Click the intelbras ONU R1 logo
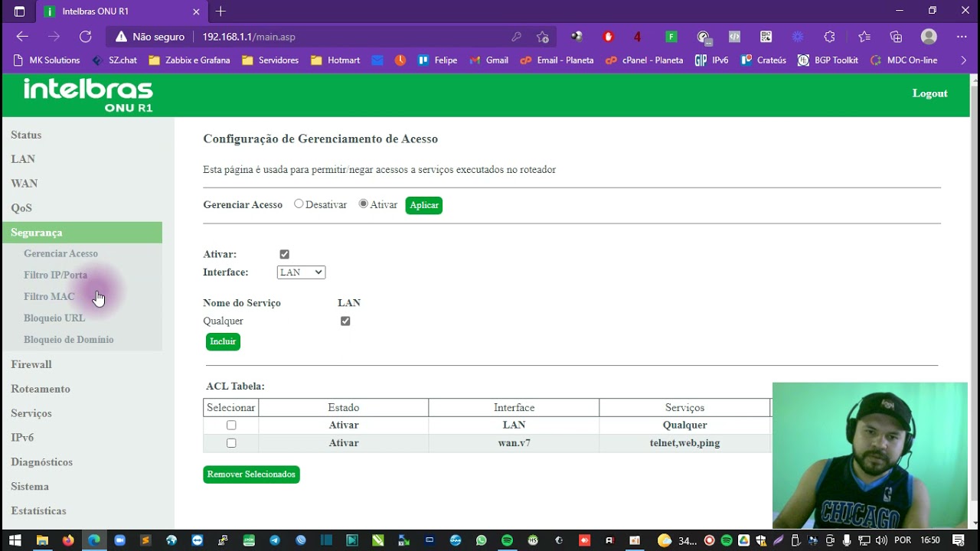980x551 pixels. [x=88, y=95]
